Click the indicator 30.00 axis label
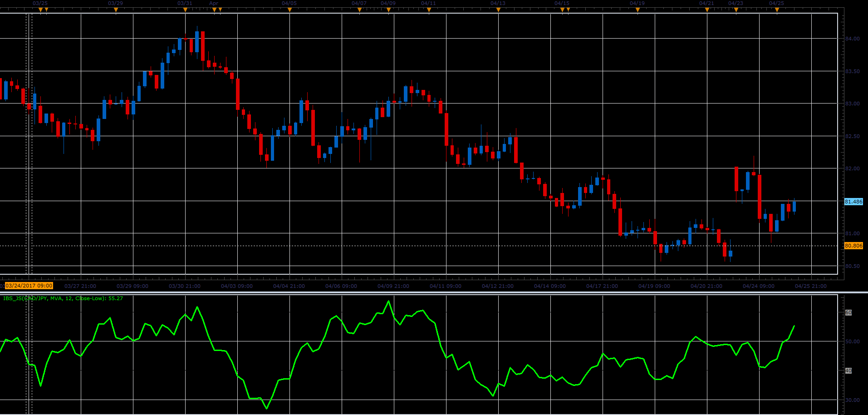Viewport: 868px width, 415px height. pyautogui.click(x=853, y=400)
